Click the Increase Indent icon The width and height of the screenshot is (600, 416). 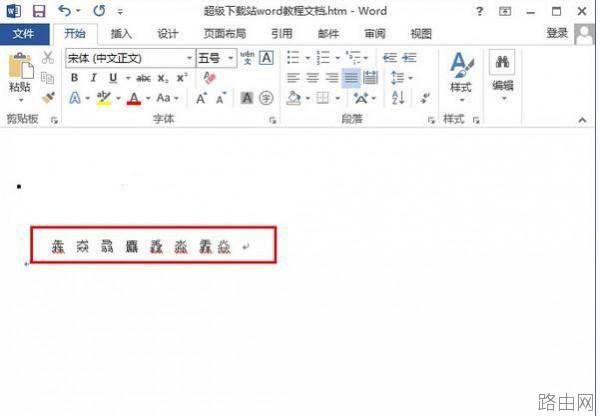[409, 58]
